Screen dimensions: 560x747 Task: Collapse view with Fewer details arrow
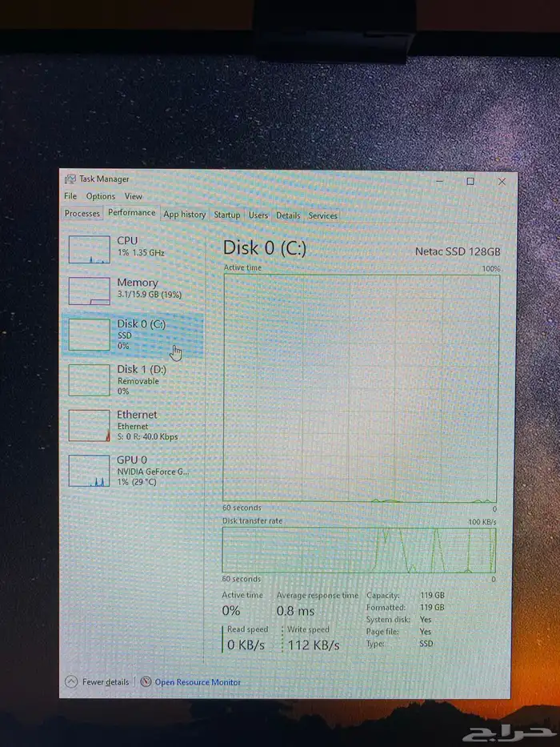[70, 682]
